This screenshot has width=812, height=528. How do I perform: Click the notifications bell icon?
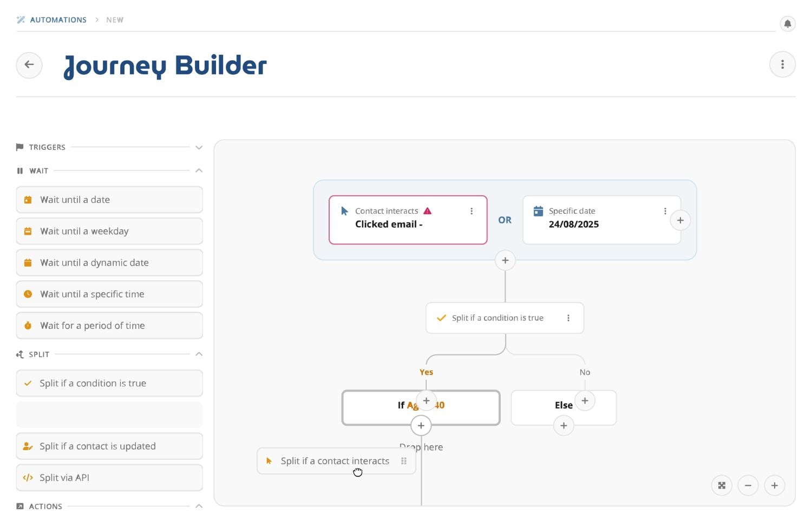788,23
